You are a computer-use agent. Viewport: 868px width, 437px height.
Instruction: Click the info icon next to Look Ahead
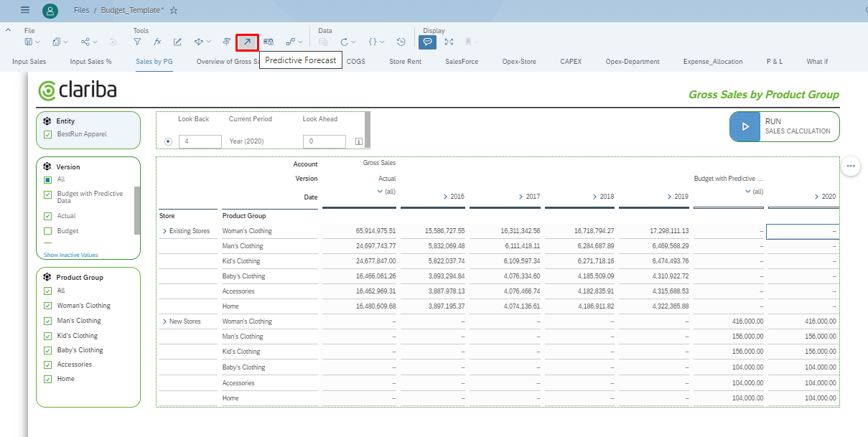pos(358,142)
